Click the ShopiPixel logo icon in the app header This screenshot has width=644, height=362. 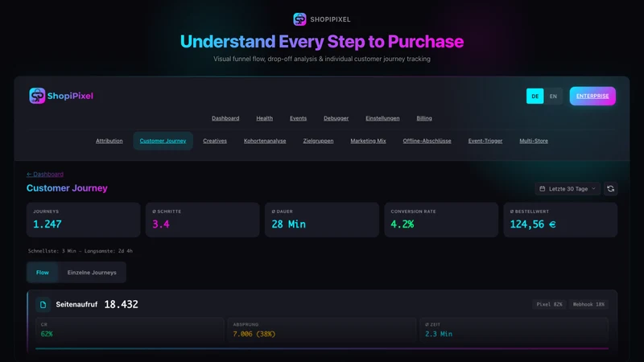[x=37, y=96]
